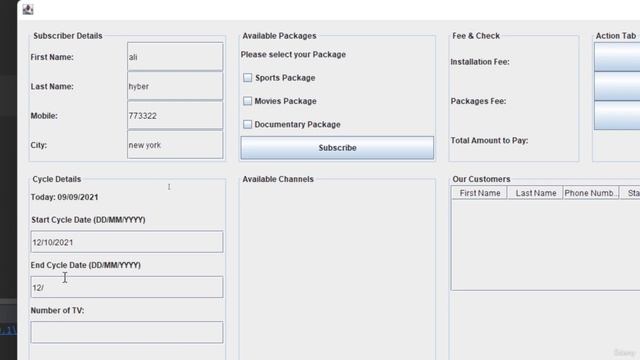Click the End Cycle Date field

(x=127, y=287)
